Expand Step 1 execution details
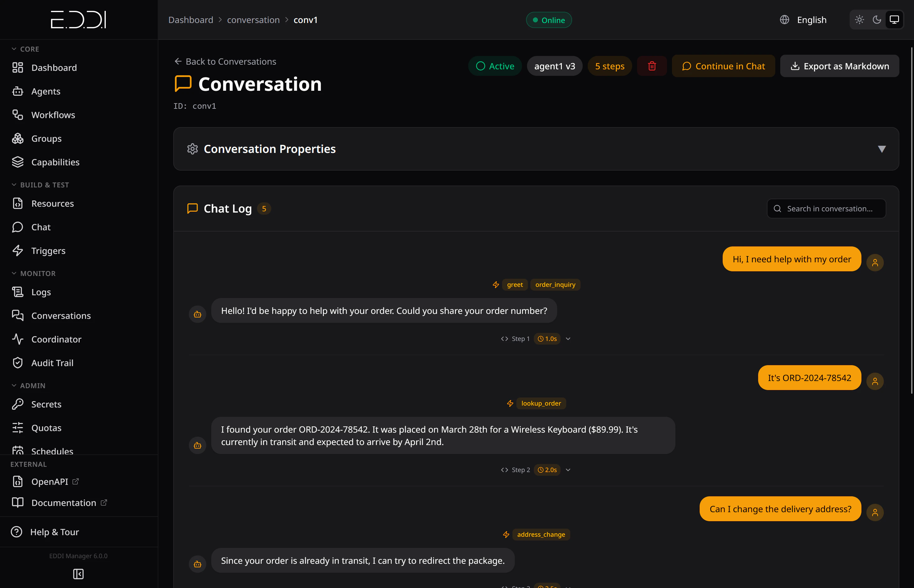The image size is (914, 588). pyautogui.click(x=568, y=339)
